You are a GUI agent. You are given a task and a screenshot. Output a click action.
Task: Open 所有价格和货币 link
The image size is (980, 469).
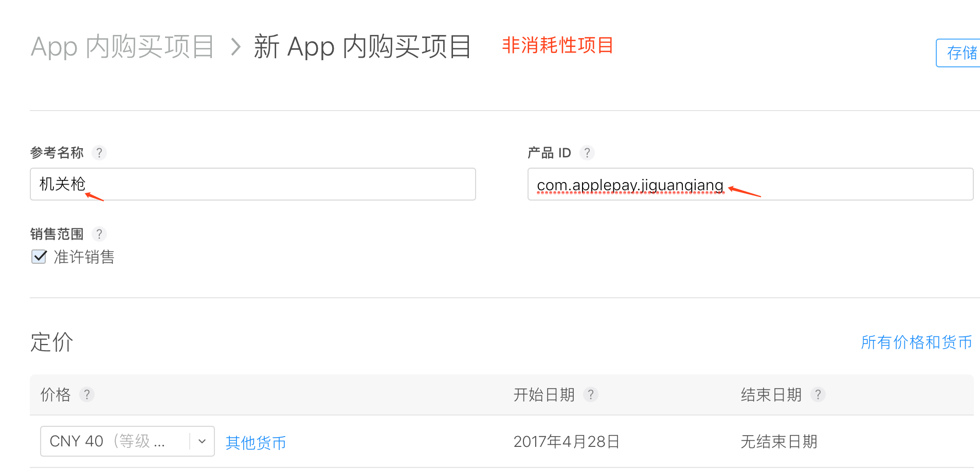(x=917, y=342)
